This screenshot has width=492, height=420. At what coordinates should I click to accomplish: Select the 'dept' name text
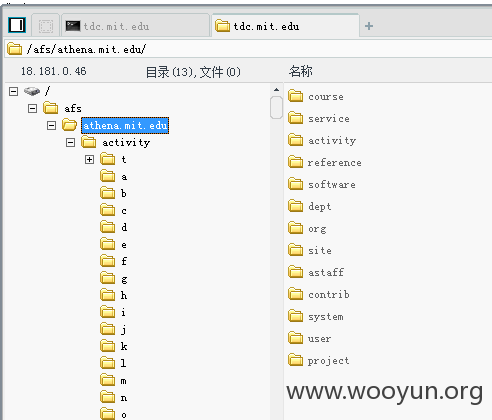coord(320,207)
